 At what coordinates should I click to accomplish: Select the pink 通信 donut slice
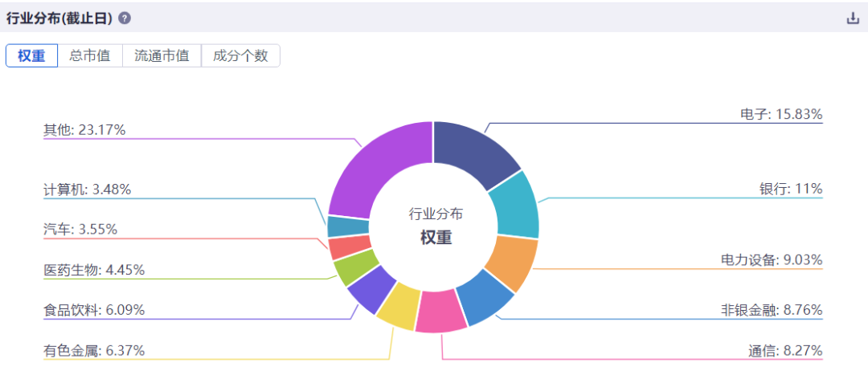440,312
